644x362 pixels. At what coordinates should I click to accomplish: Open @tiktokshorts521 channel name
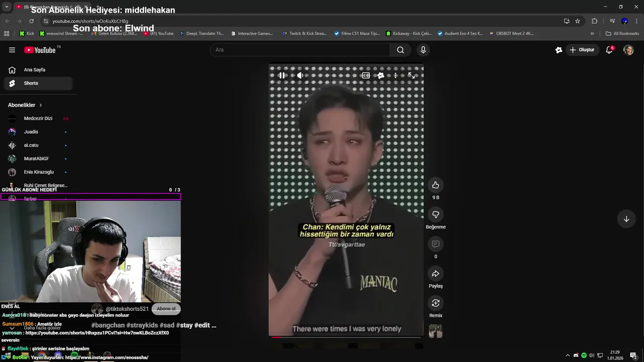[x=127, y=309]
